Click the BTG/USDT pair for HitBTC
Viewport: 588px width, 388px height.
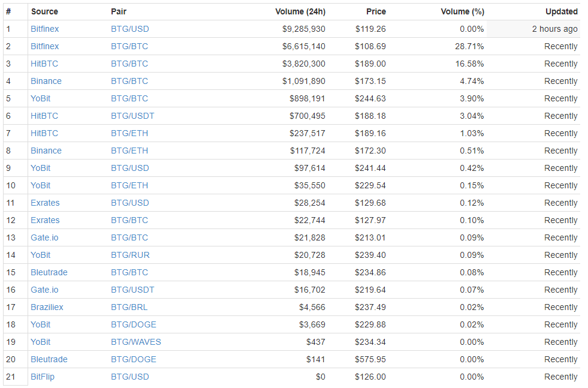point(132,116)
